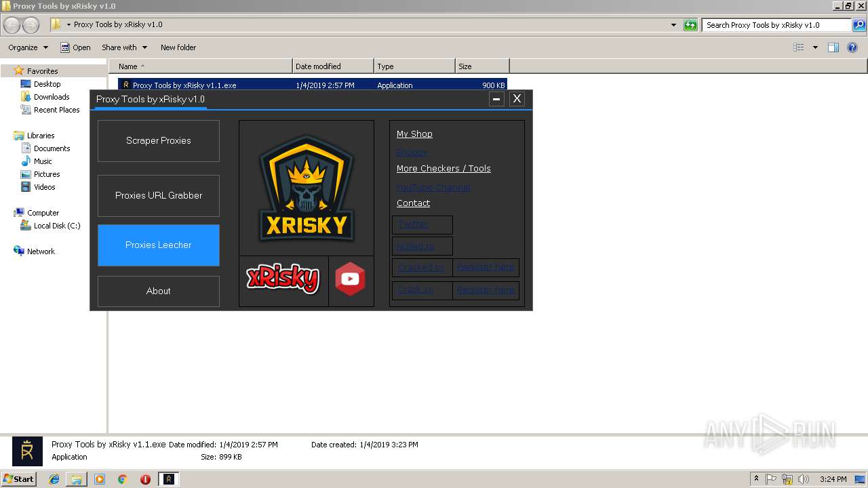Open the Twitter link

click(413, 224)
